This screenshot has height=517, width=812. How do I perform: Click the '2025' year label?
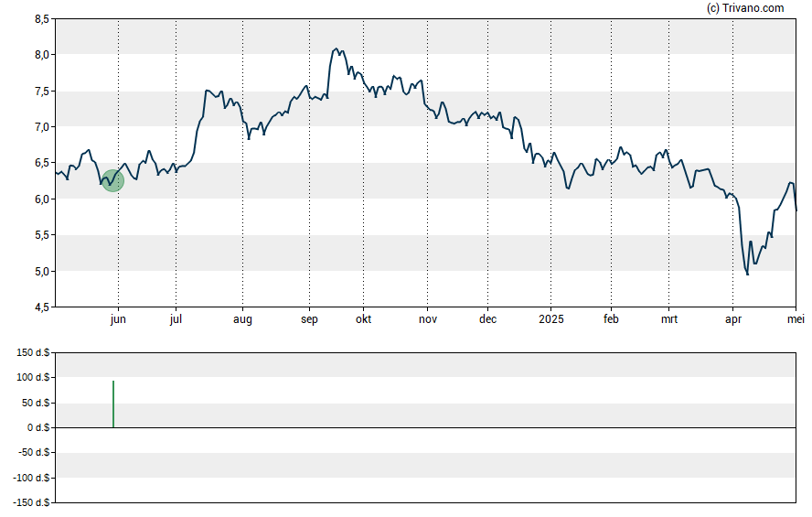[551, 319]
